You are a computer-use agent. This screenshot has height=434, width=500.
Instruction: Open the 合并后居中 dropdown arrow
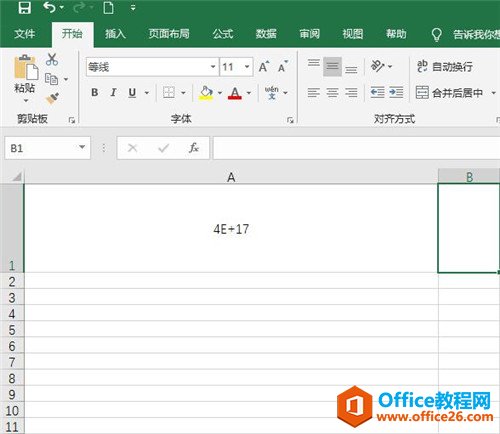click(x=494, y=93)
